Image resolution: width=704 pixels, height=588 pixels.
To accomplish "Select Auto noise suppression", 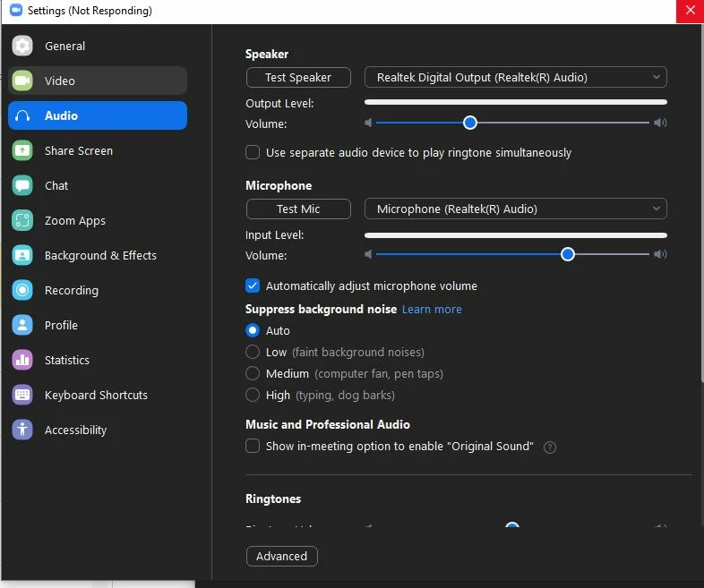I will (x=253, y=330).
